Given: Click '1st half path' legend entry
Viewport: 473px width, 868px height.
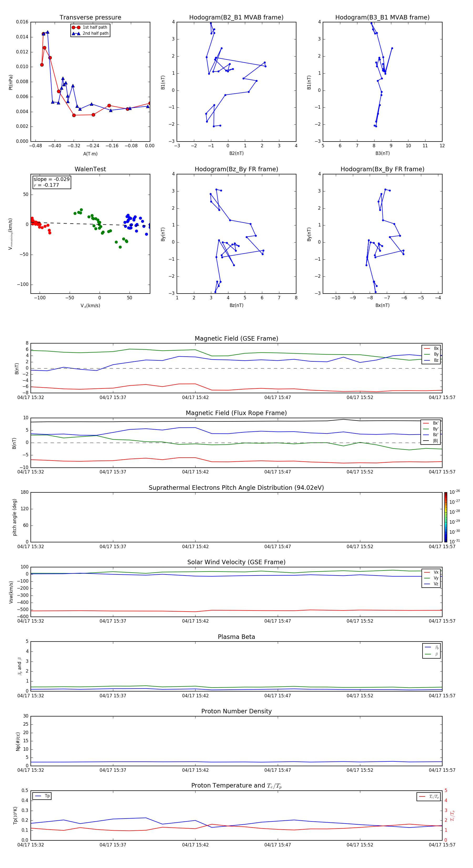Looking at the screenshot, I should pyautogui.click(x=90, y=27).
